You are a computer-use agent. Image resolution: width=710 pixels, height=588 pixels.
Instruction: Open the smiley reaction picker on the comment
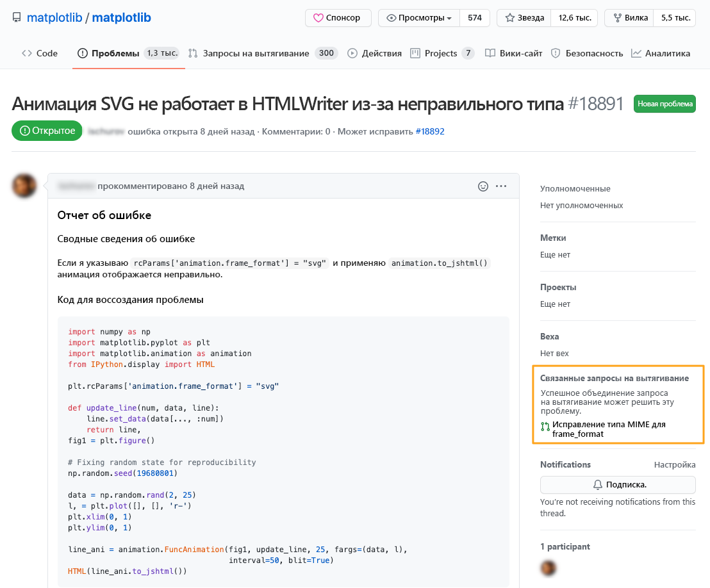pos(482,186)
